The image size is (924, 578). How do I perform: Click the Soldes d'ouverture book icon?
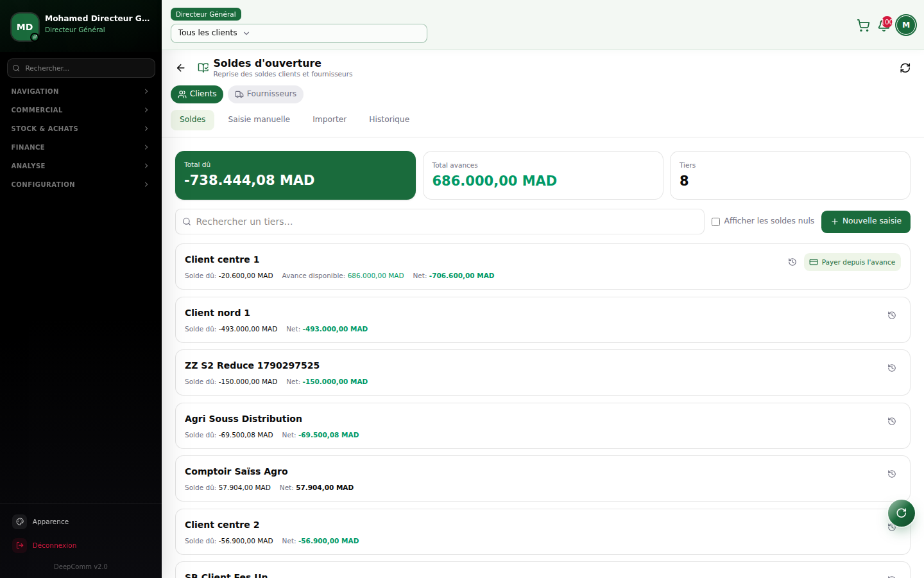[203, 68]
